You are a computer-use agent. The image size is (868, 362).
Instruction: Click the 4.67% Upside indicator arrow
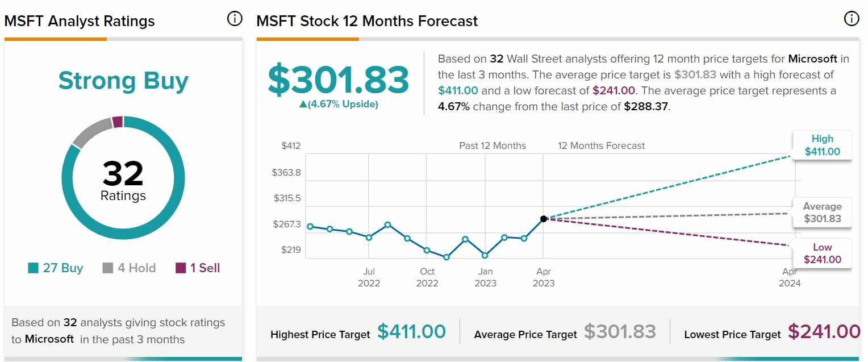coord(303,105)
